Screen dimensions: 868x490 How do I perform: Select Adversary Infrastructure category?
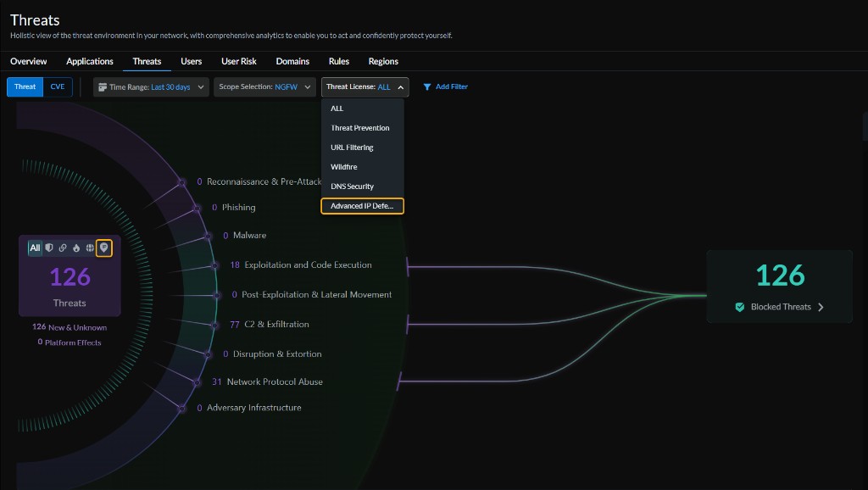(x=249, y=408)
